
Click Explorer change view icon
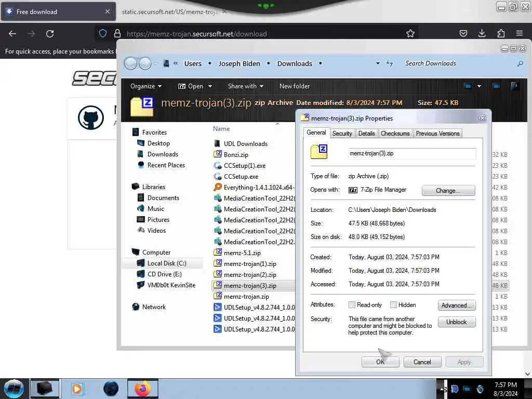(x=468, y=86)
